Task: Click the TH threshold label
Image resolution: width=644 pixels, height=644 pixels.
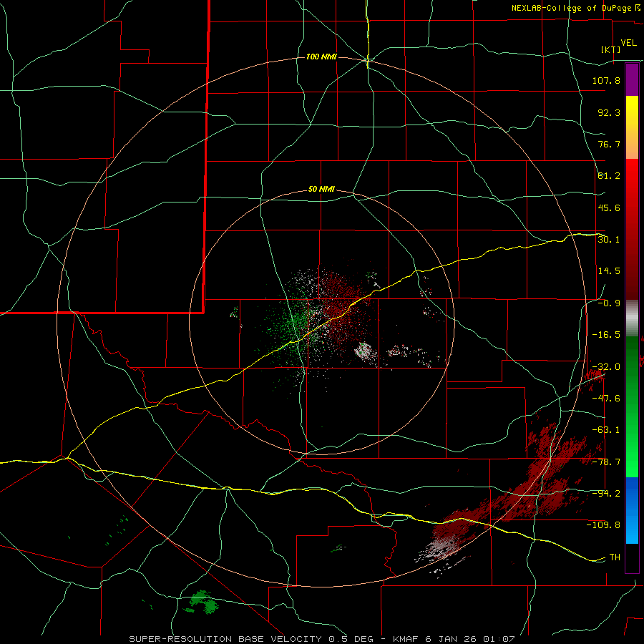Action: tap(615, 557)
